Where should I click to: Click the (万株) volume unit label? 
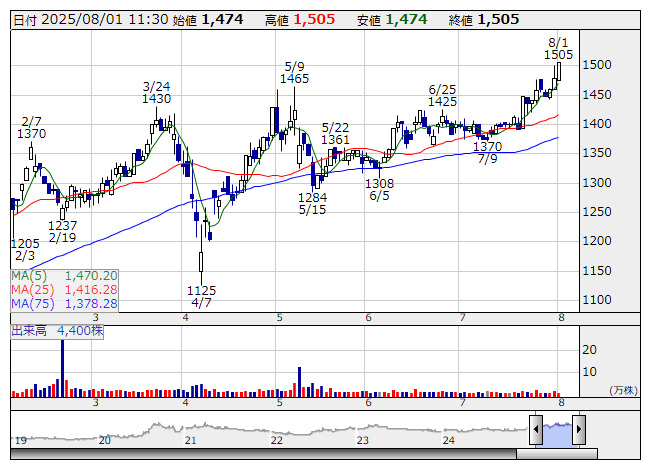(x=623, y=390)
